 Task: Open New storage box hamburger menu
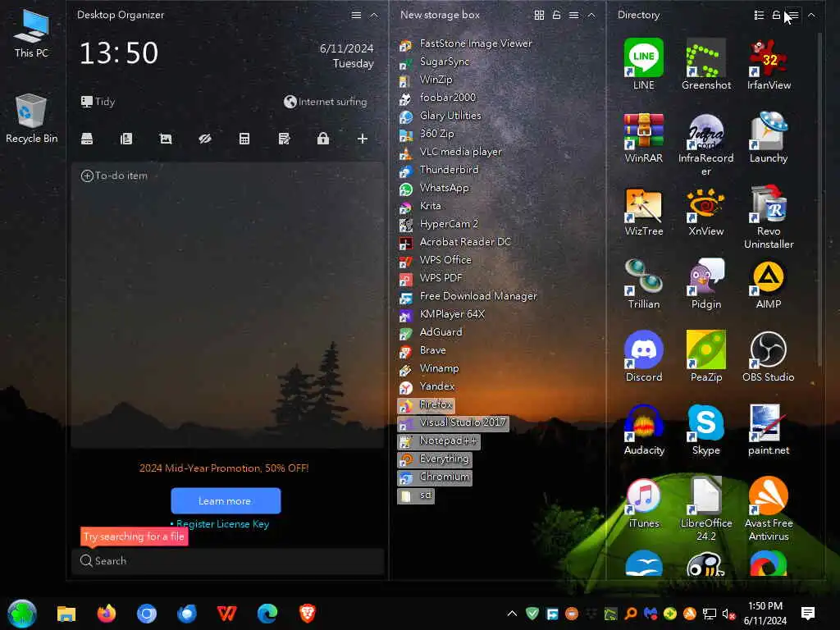[573, 15]
